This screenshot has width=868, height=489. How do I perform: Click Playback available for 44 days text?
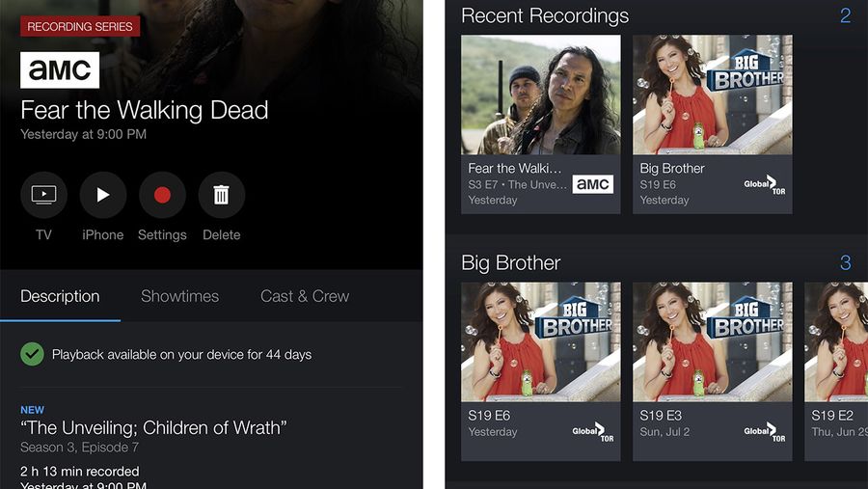[181, 354]
